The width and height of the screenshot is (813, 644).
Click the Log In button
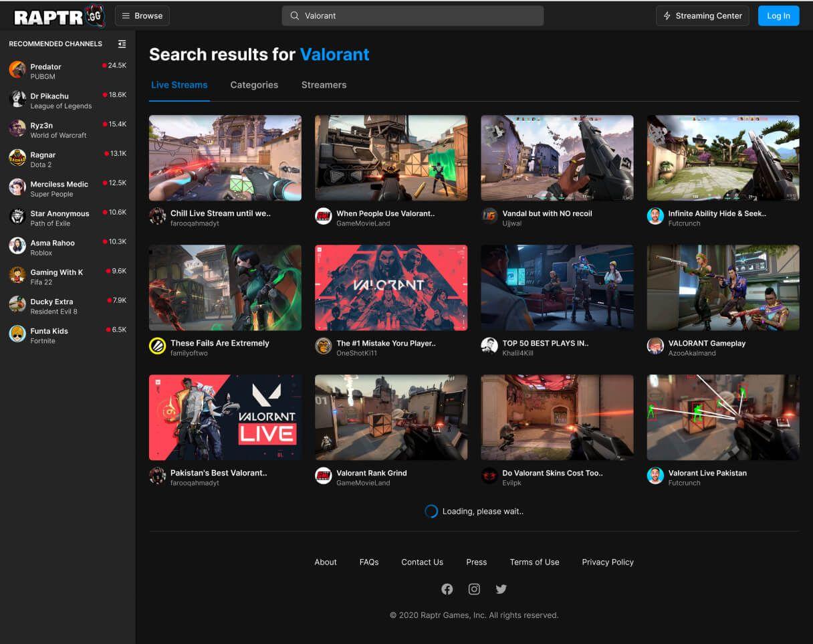point(778,16)
